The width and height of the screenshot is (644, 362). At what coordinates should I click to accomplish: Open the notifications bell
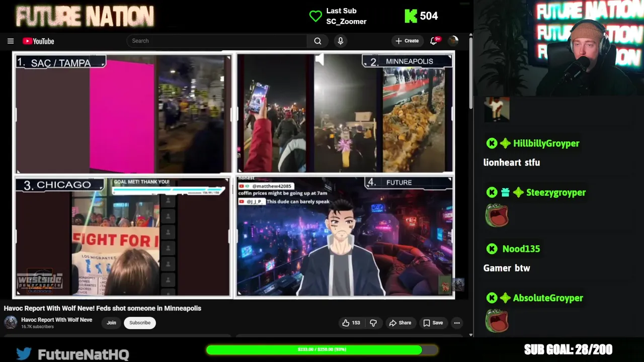[x=434, y=41]
